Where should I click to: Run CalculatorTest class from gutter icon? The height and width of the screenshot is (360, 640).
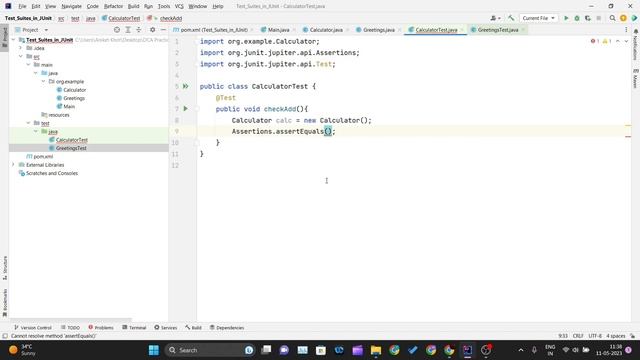186,86
